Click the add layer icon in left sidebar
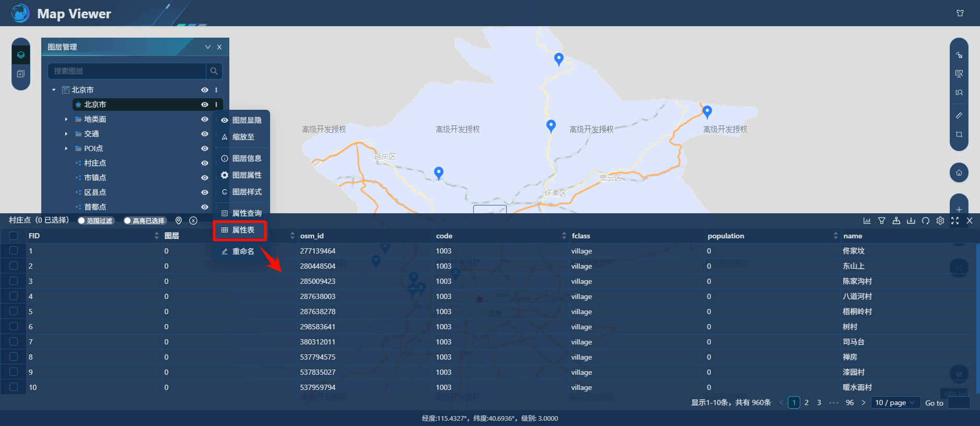Image resolution: width=980 pixels, height=426 pixels. [21, 74]
